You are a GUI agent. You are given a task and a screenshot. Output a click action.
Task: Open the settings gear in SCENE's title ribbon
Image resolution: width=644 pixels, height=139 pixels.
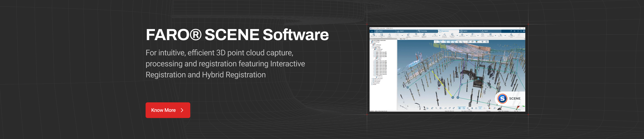tap(514, 31)
